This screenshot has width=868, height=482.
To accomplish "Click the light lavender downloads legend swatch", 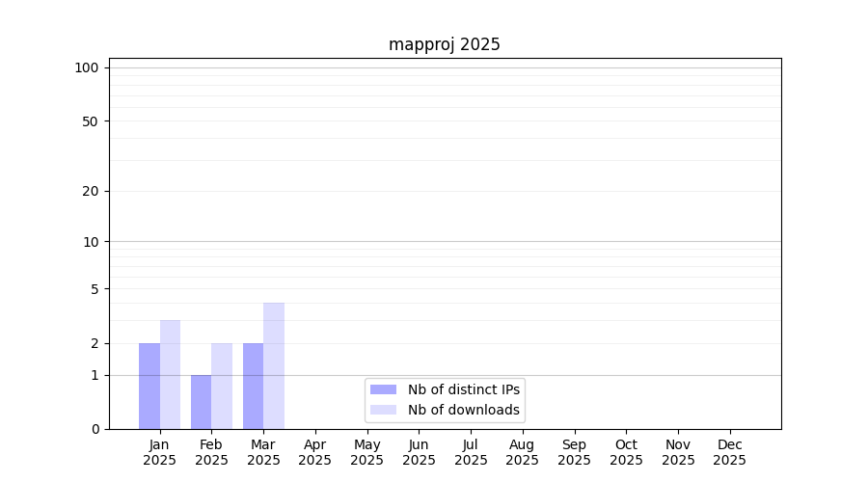I will point(383,410).
